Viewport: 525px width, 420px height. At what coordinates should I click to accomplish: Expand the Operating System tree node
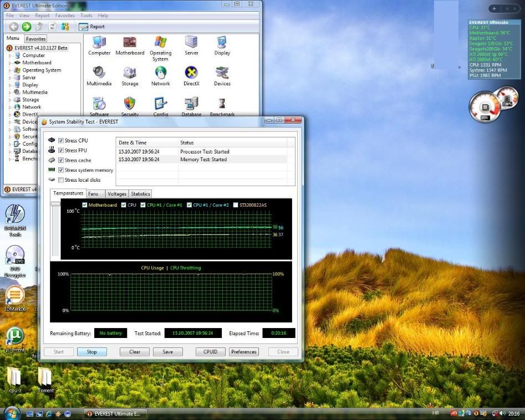pyautogui.click(x=10, y=70)
